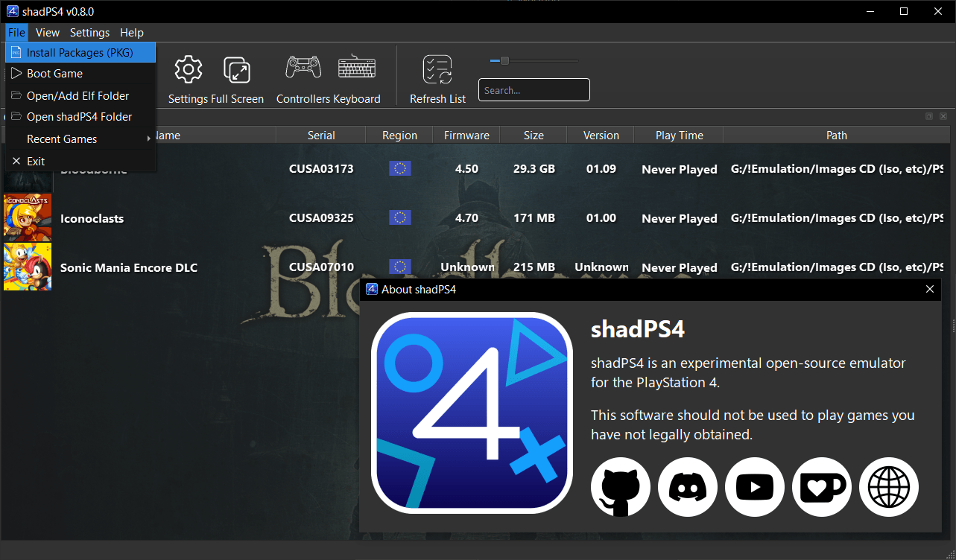This screenshot has height=560, width=956.
Task: Open the View menu
Action: coord(48,32)
